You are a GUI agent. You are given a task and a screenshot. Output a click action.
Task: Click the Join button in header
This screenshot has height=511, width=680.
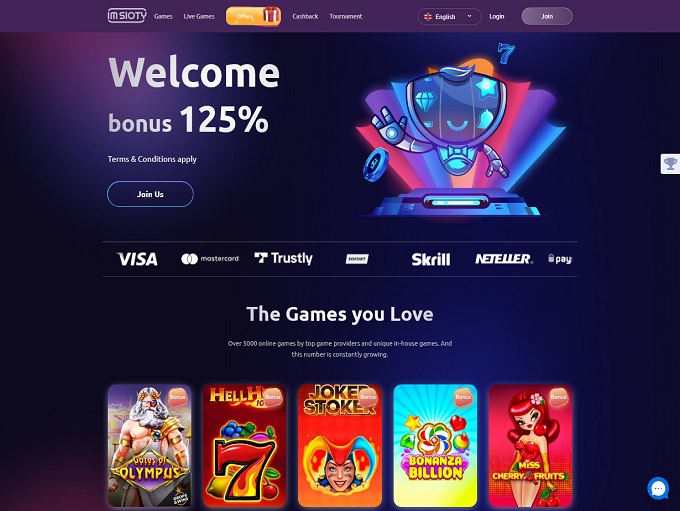tap(547, 16)
